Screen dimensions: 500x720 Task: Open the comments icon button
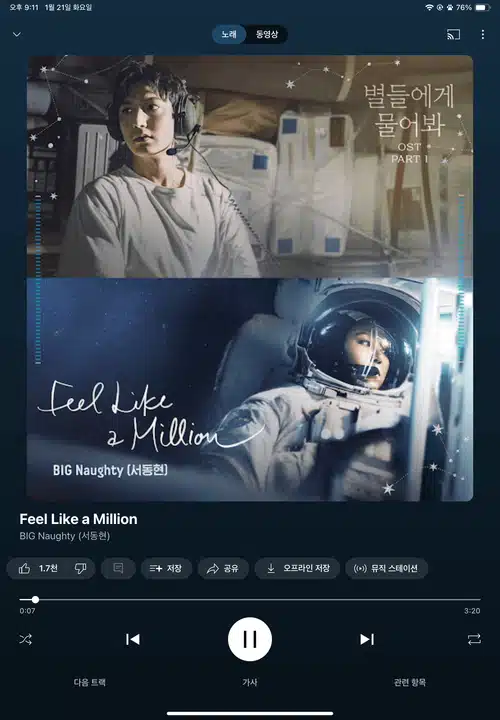click(x=118, y=568)
